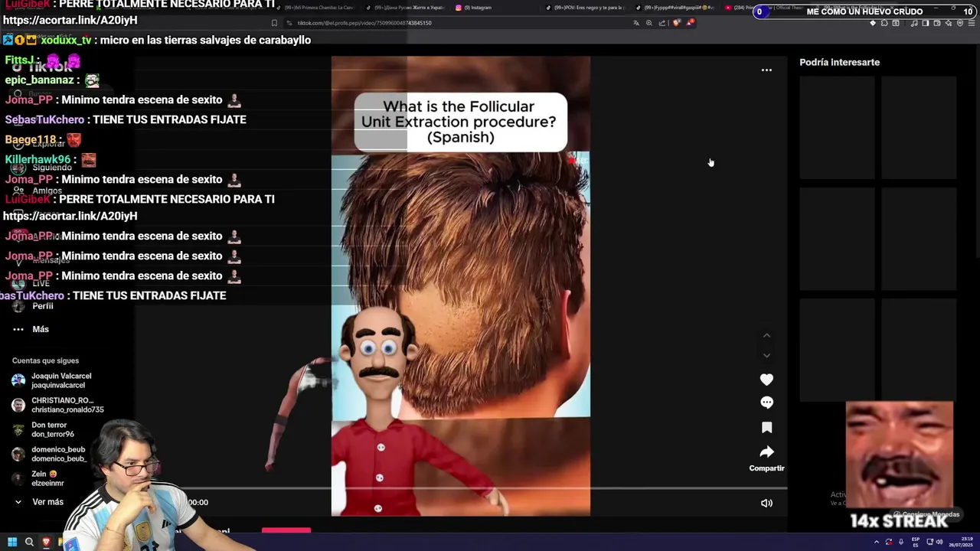
Task: Open the video comments bubble icon
Action: [x=766, y=403]
